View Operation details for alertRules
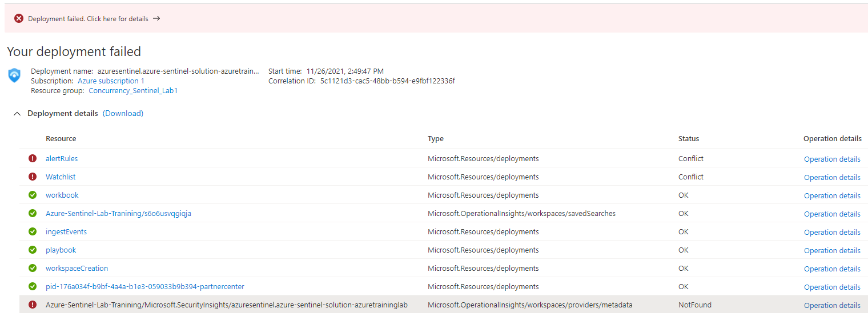The height and width of the screenshot is (316, 868). 832,159
